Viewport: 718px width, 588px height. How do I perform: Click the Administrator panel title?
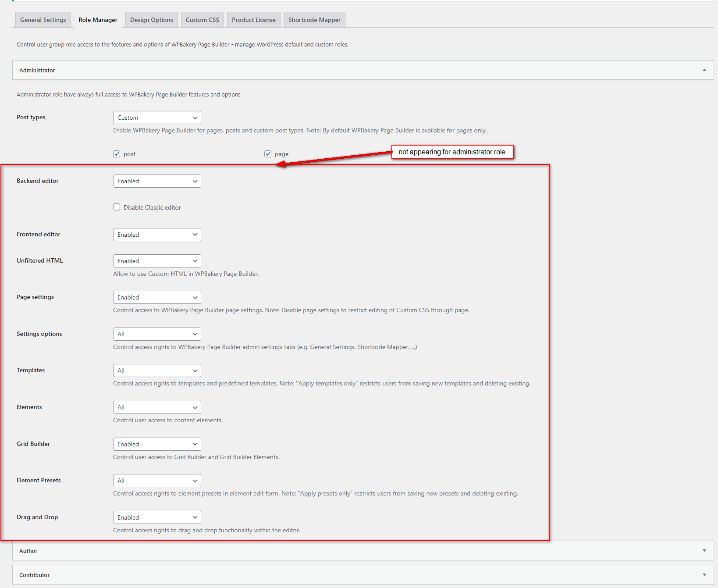click(37, 70)
